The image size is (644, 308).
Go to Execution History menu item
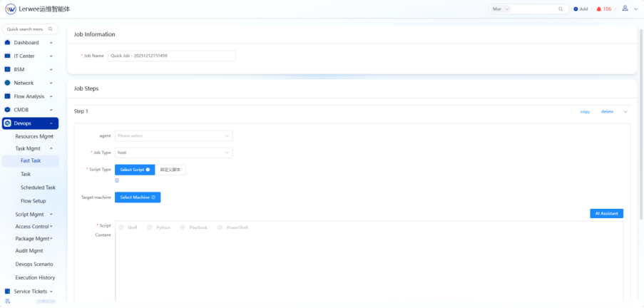35,277
